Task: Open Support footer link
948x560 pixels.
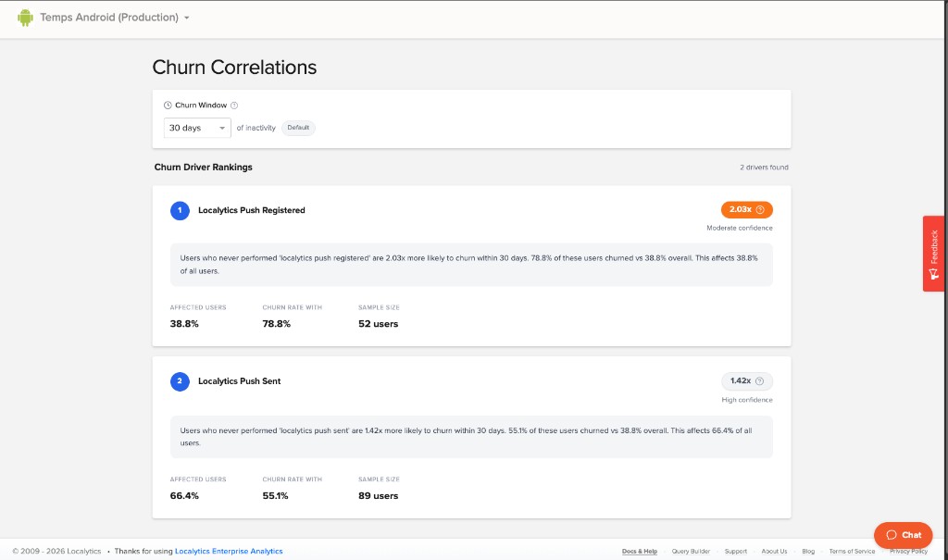Action: 736,552
